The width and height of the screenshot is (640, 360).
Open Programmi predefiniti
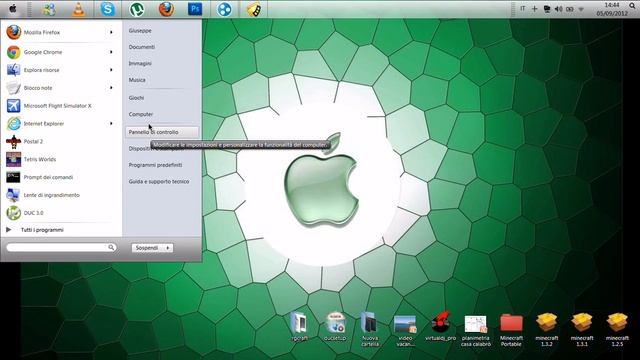point(155,165)
